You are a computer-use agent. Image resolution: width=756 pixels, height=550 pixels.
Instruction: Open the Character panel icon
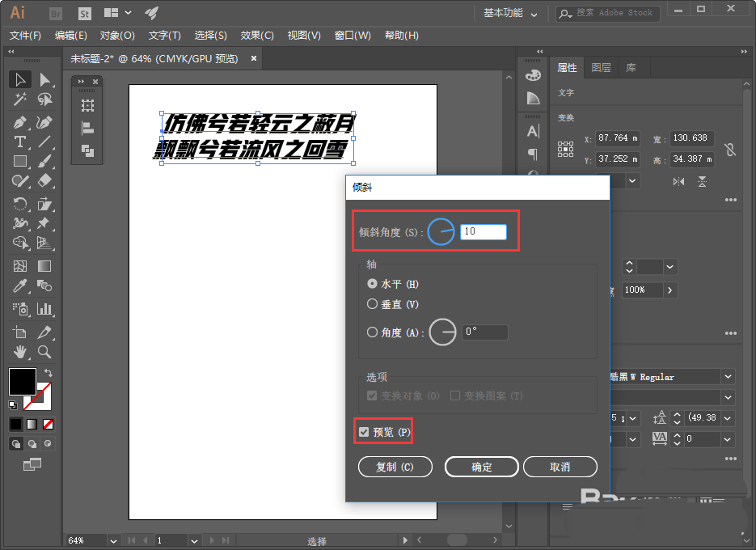point(533,131)
